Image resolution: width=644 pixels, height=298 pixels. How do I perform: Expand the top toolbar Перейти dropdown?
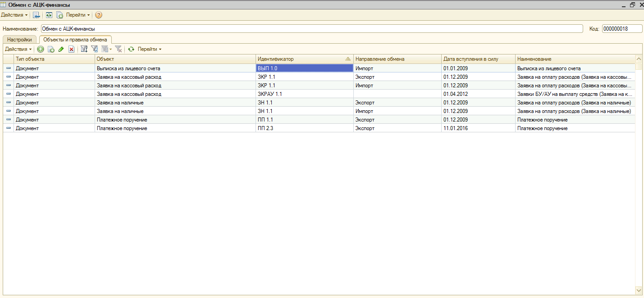78,15
